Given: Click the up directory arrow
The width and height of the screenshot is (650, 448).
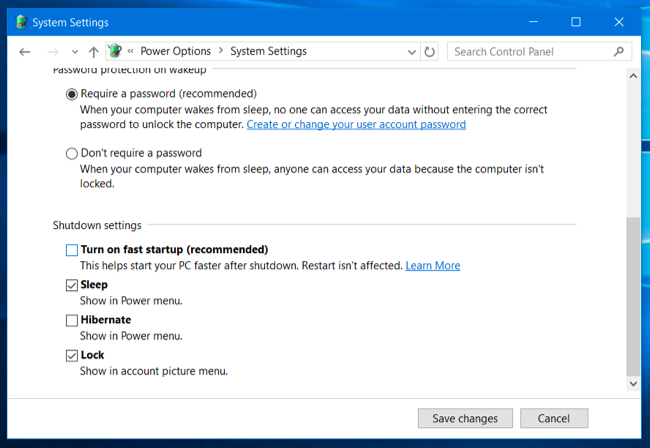Looking at the screenshot, I should tap(94, 52).
